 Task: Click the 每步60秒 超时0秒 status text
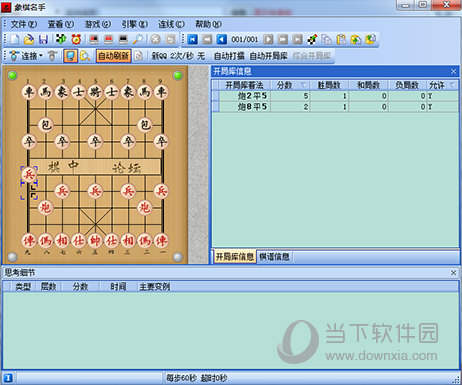(x=197, y=378)
